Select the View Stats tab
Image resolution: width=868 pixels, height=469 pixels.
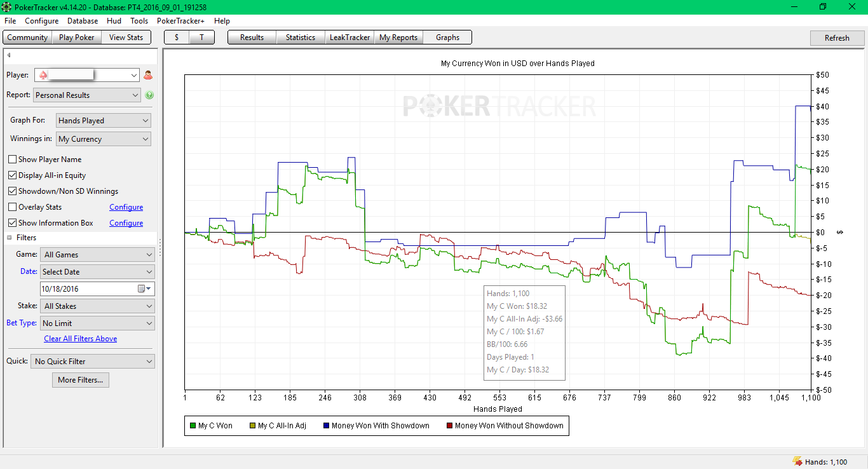coord(126,37)
